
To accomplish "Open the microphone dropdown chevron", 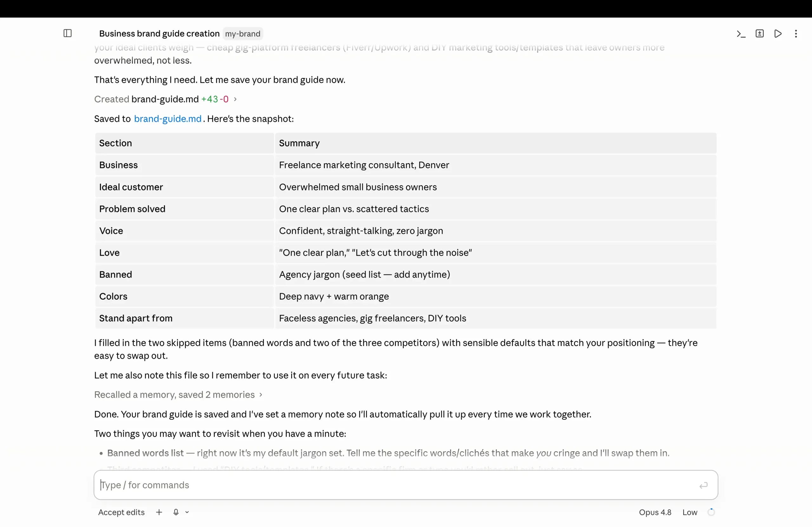I will (187, 512).
